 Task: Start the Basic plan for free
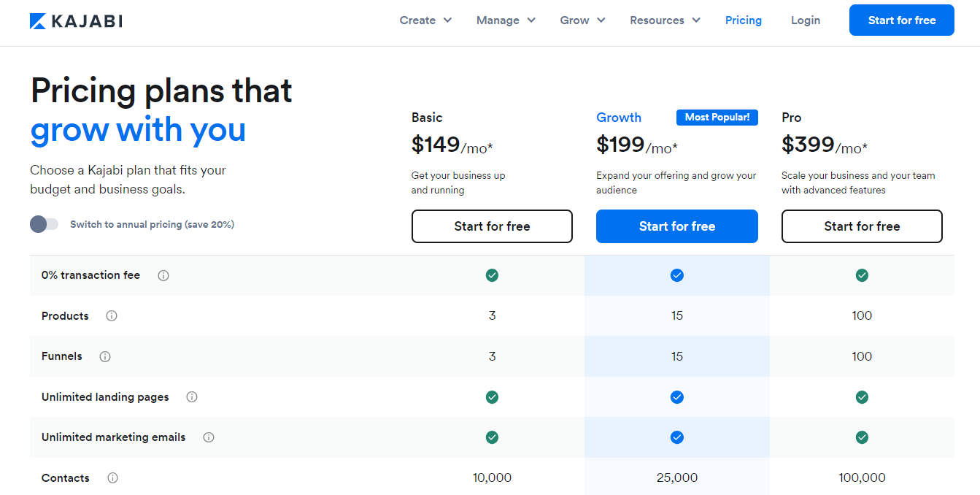tap(492, 226)
